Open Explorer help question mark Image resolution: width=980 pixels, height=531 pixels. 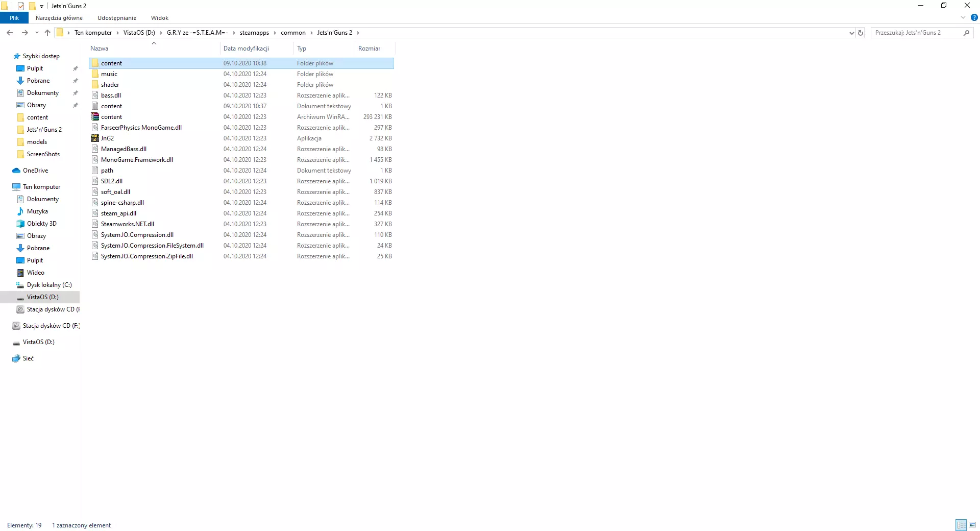[x=974, y=17]
